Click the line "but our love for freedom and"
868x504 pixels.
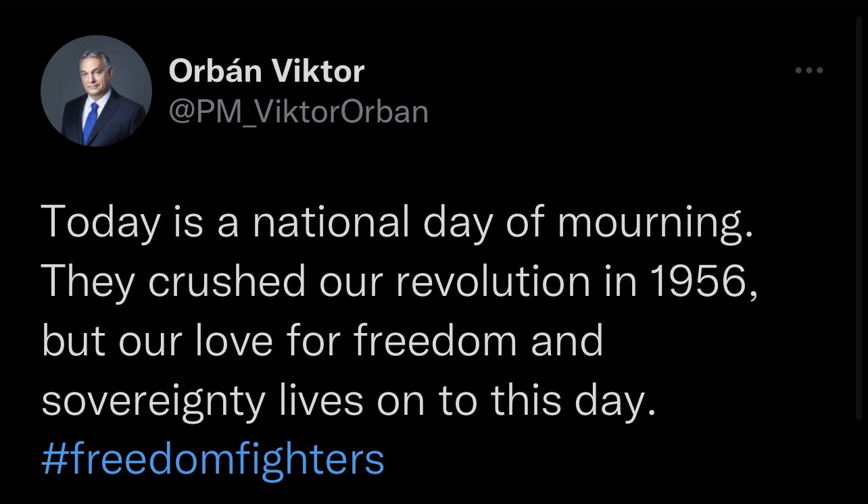[322, 341]
